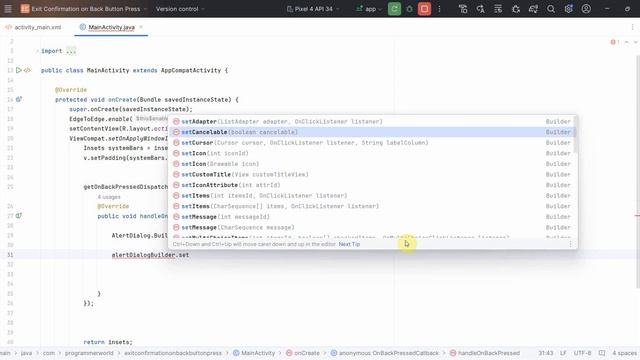Click onCreate in breadcrumb bar

point(302,353)
